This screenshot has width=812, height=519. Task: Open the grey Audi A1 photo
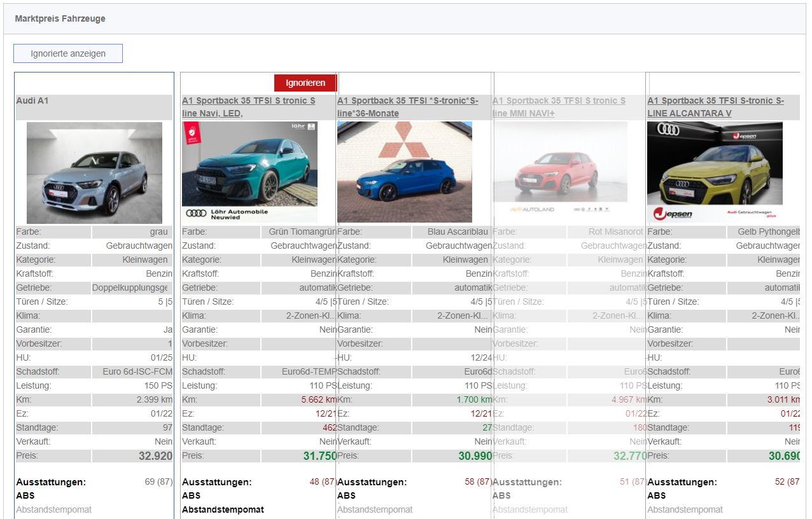[x=94, y=172]
